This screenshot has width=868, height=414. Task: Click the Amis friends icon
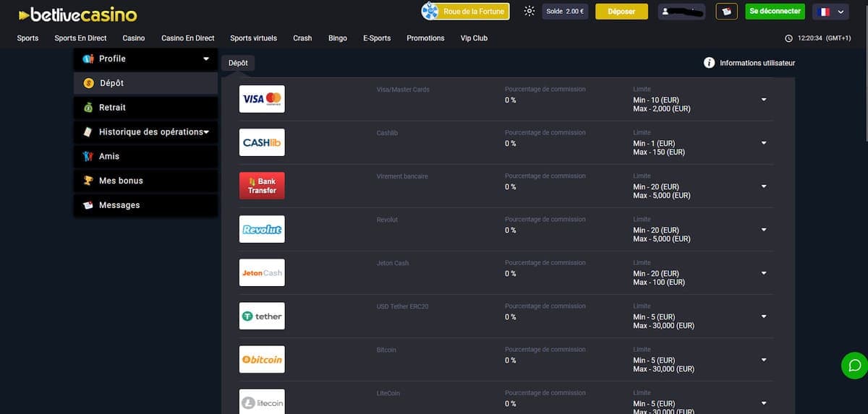click(88, 156)
